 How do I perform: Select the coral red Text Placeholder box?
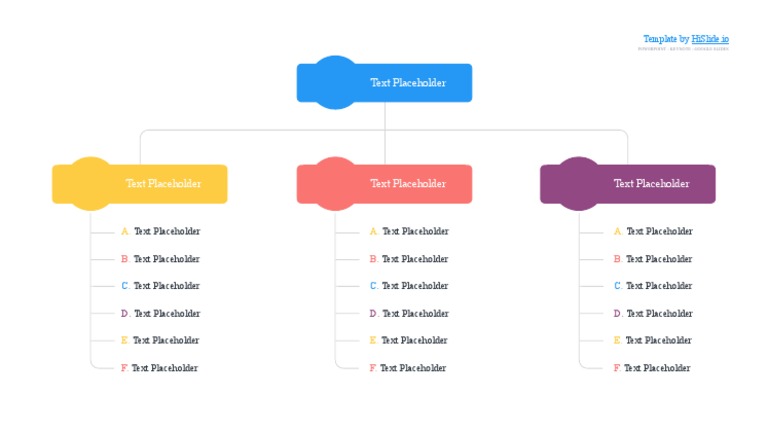click(408, 184)
